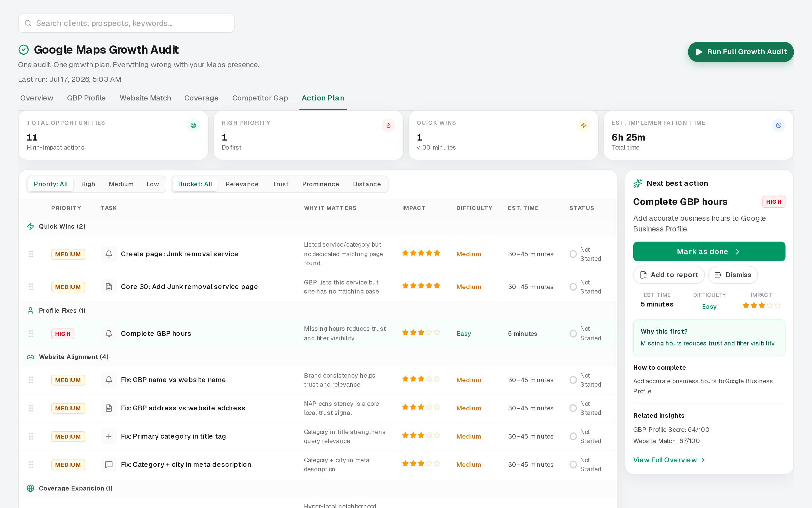Viewport: 812px width, 508px height.
Task: Click the search clients, prospects, keywords field
Action: pos(126,23)
